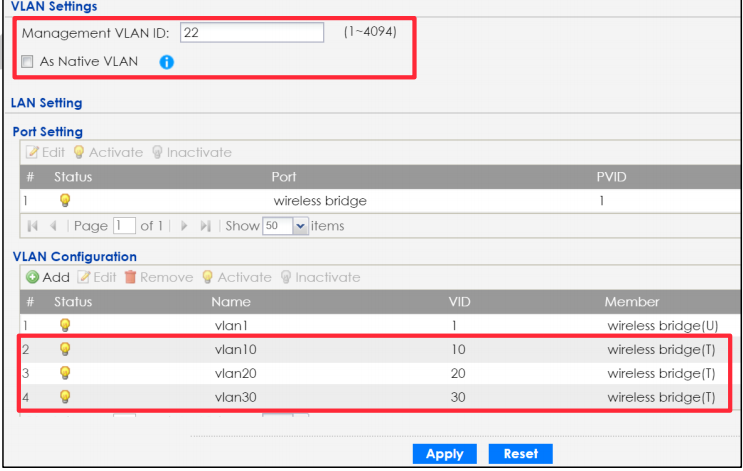
Task: Click the green Add icon in VLAN Configuration
Action: (32, 277)
